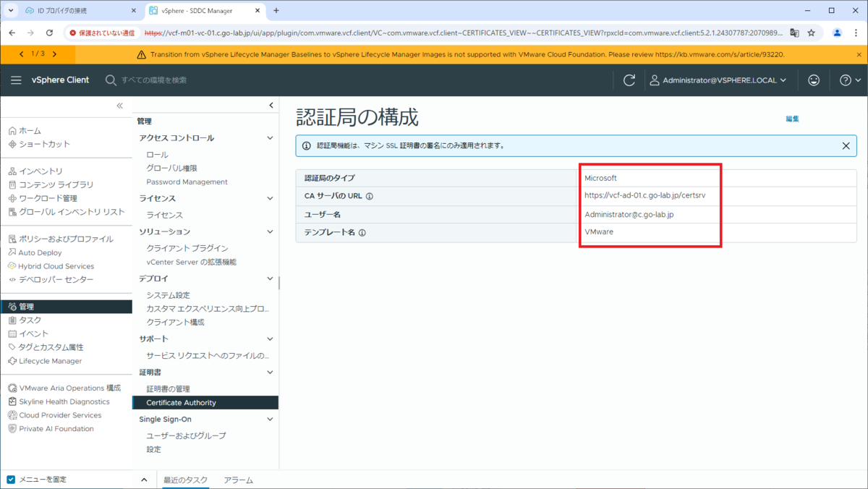Image resolution: width=868 pixels, height=489 pixels.
Task: Switch to the Recent Tasks tab
Action: click(x=185, y=480)
